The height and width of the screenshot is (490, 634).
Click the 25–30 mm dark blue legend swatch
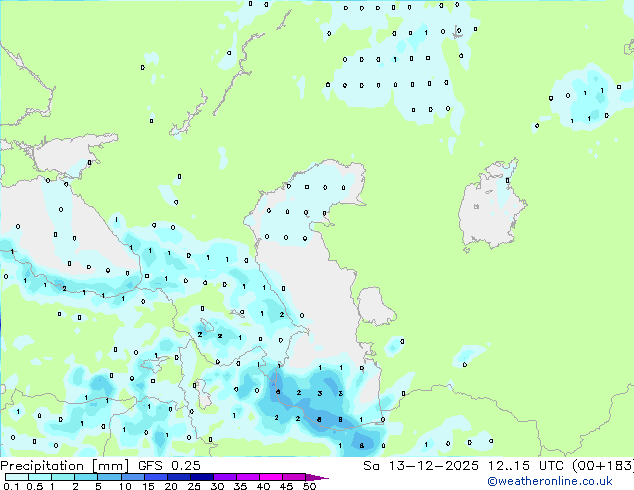202,477
